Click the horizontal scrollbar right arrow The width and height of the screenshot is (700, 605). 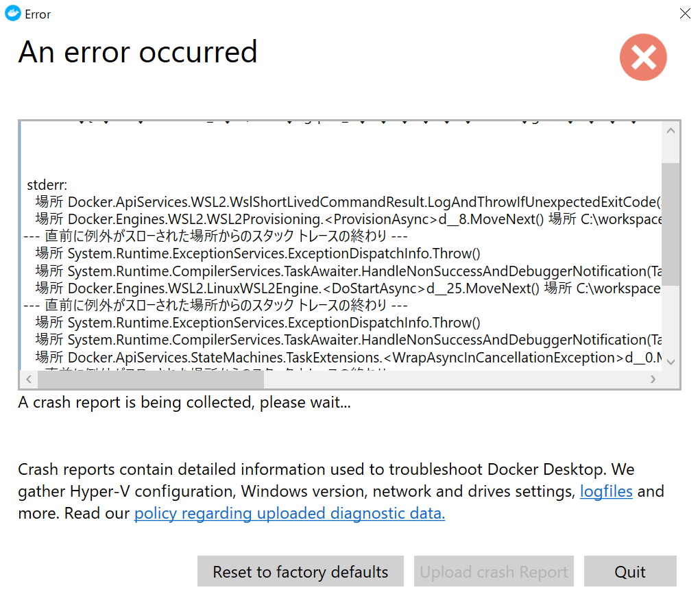click(653, 380)
